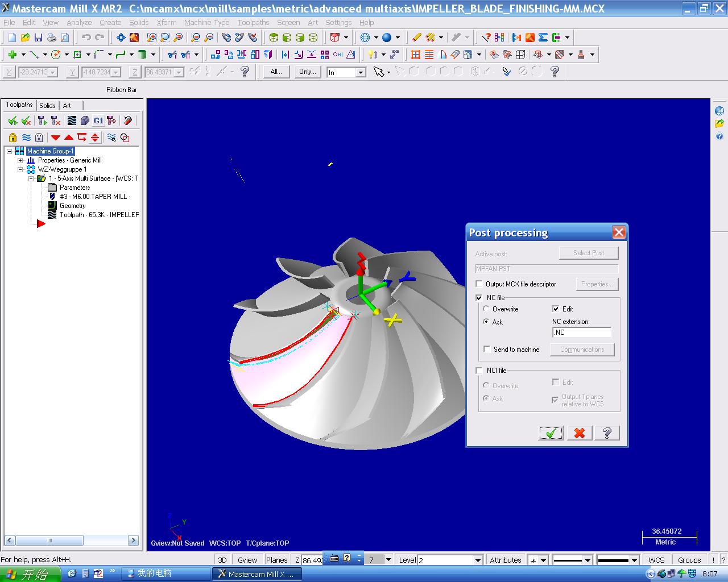The image size is (728, 582).
Task: Expand Properties - Generic Mill node
Action: (x=20, y=160)
